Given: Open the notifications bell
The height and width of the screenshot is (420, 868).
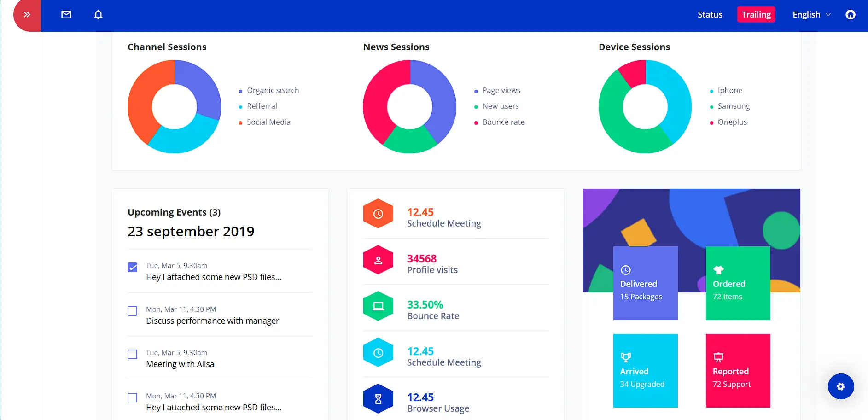Looking at the screenshot, I should pos(98,15).
